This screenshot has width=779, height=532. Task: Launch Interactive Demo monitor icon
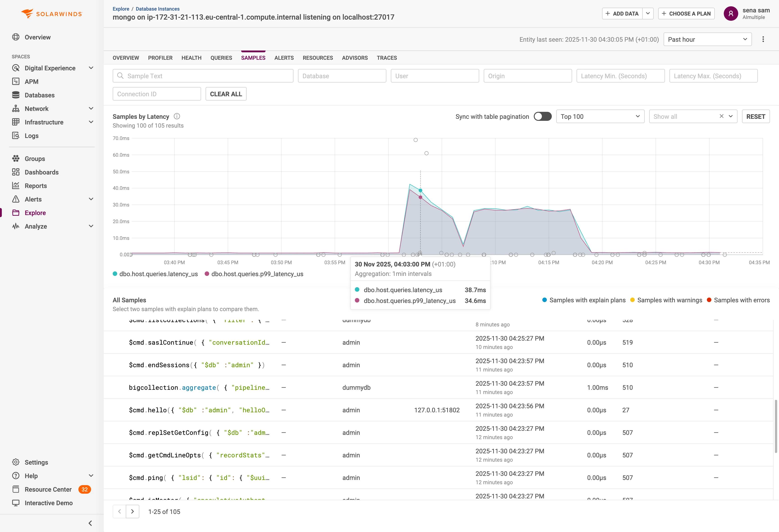tap(16, 503)
